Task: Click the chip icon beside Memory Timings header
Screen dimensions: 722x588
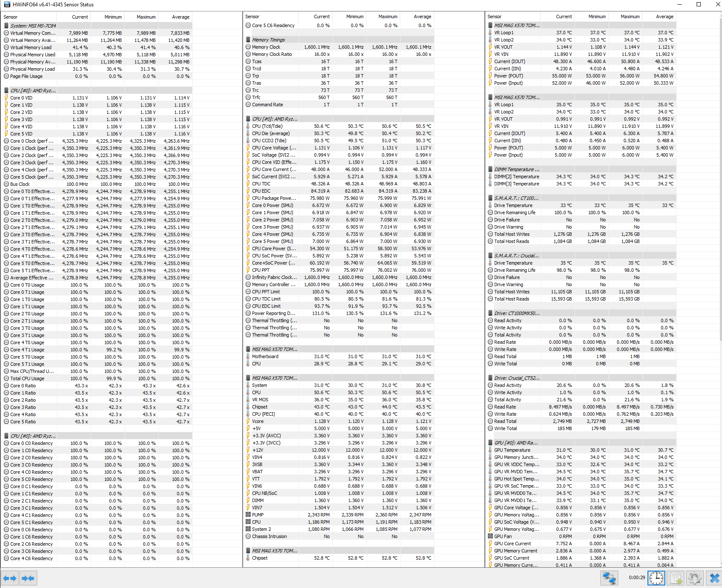Action: [248, 40]
